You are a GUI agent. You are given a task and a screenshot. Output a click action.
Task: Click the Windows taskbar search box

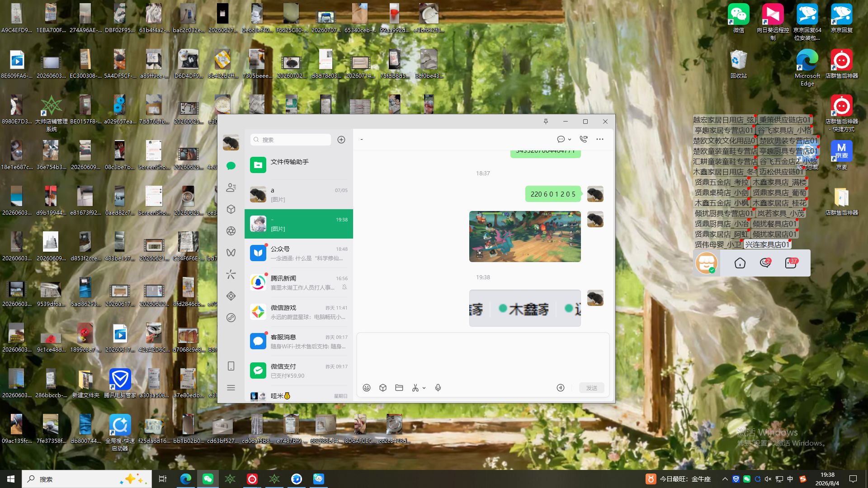(87, 479)
